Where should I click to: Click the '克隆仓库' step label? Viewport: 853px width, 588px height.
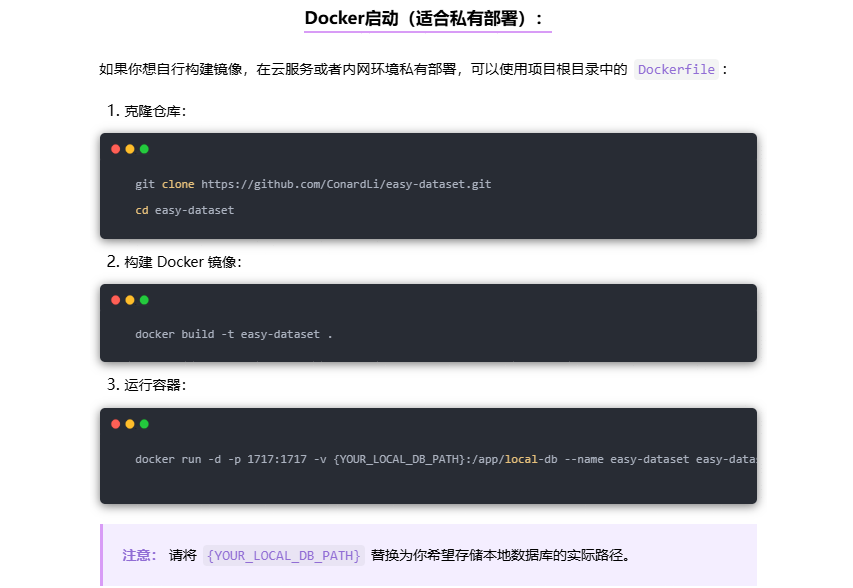[155, 111]
